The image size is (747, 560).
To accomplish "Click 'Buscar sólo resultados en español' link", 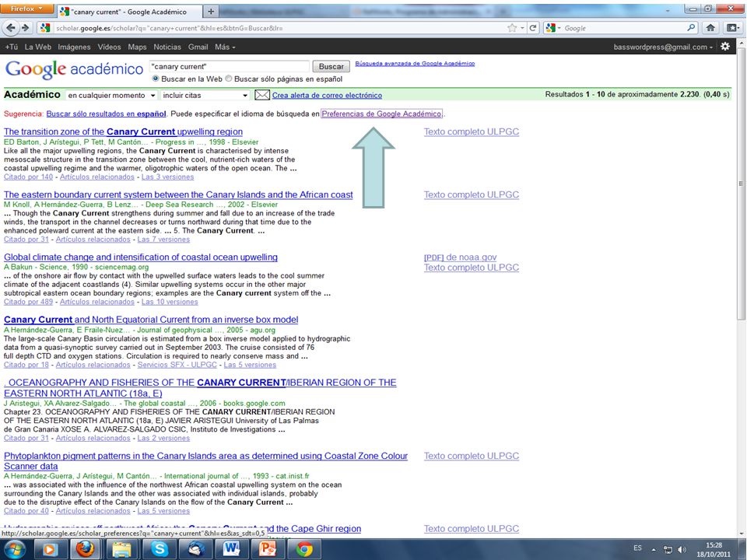I will click(x=107, y=114).
